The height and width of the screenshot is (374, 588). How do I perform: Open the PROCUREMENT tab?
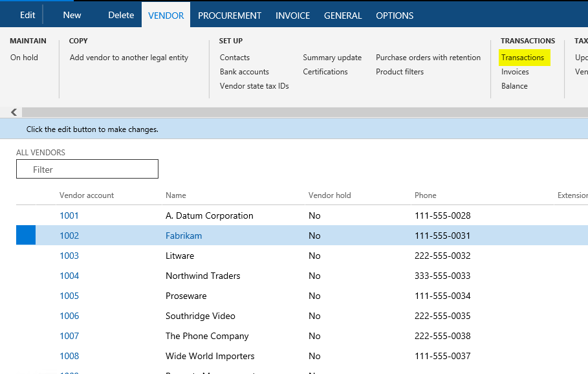pos(230,16)
